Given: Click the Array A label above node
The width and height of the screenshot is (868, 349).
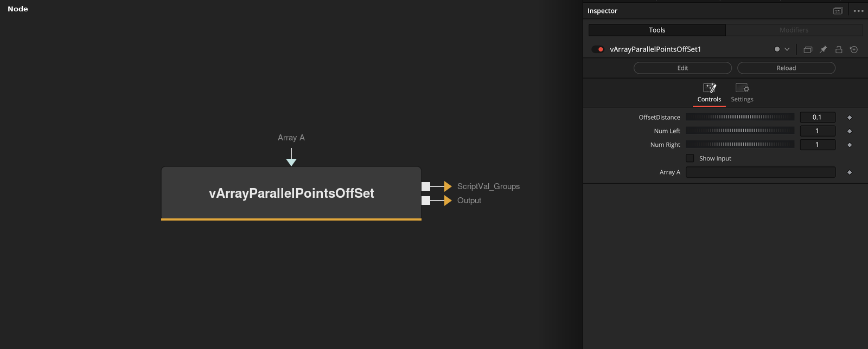Looking at the screenshot, I should click(291, 138).
